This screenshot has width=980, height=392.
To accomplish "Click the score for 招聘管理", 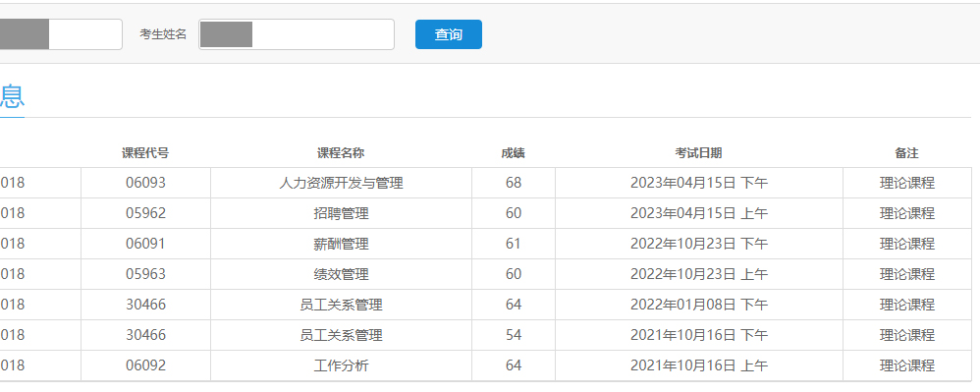I will point(514,213).
